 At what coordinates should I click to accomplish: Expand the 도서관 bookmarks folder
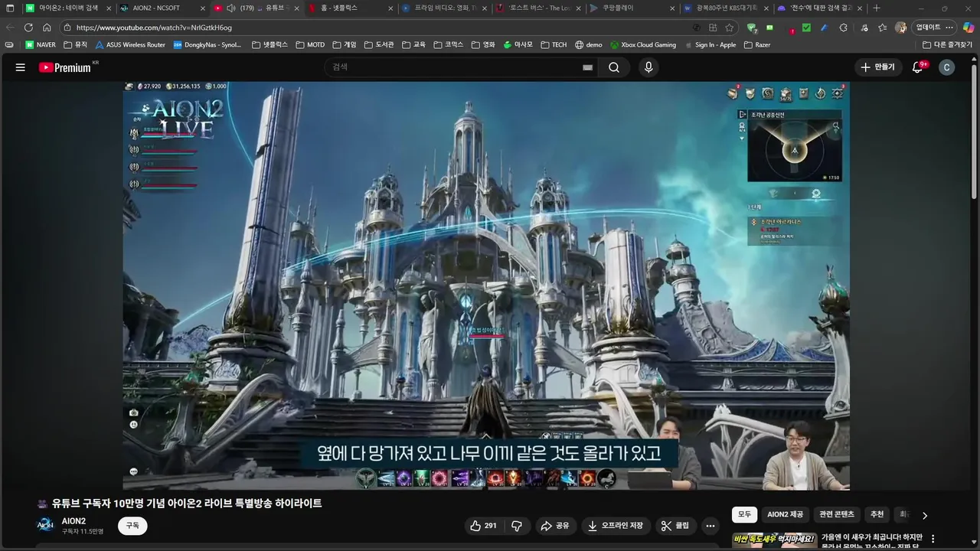click(x=379, y=45)
